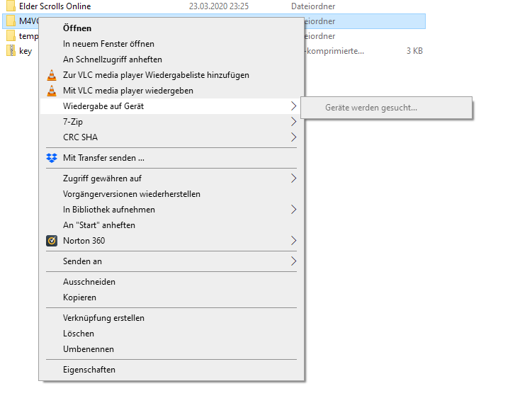The width and height of the screenshot is (515, 420).
Task: Open the Wiedergabe auf Gerät entry
Action: (169, 106)
